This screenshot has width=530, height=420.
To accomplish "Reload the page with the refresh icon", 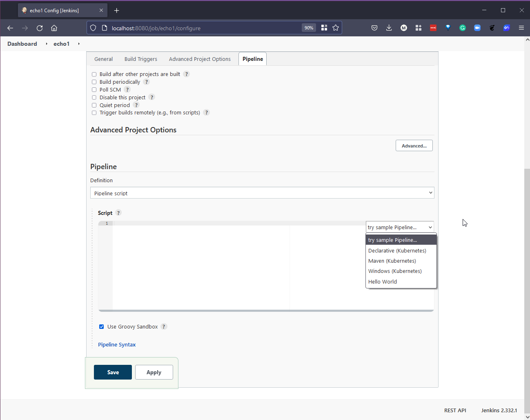I will [40, 28].
